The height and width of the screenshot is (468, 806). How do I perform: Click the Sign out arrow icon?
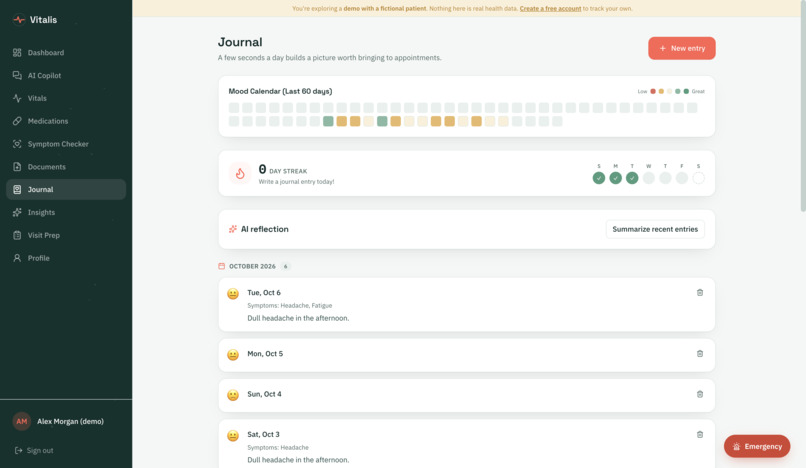pos(19,450)
